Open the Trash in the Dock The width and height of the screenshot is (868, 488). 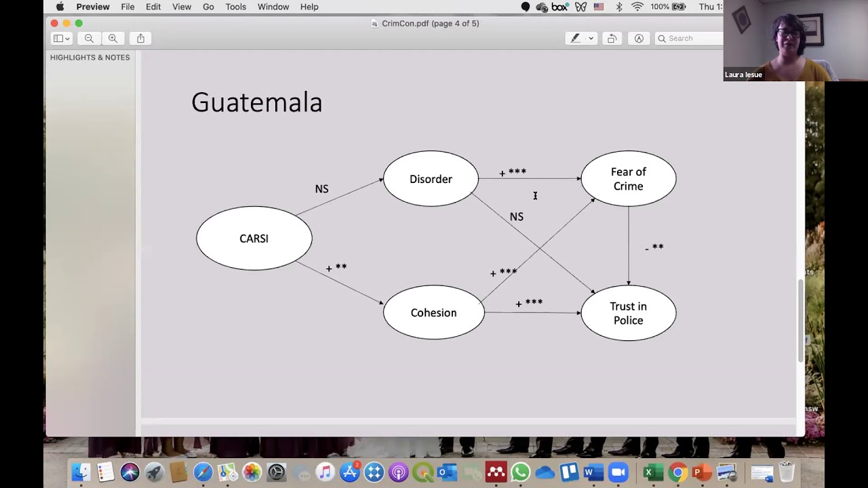pyautogui.click(x=786, y=472)
